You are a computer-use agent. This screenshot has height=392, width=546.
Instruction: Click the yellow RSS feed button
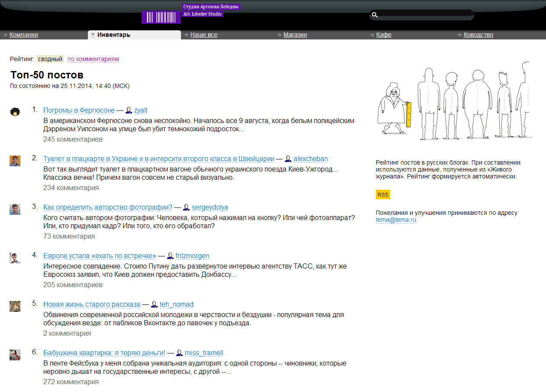pos(383,194)
